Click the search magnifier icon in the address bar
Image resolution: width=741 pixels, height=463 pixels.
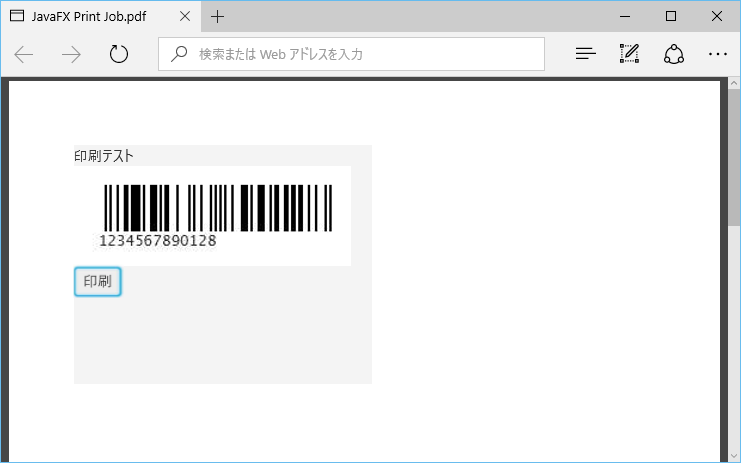click(179, 54)
